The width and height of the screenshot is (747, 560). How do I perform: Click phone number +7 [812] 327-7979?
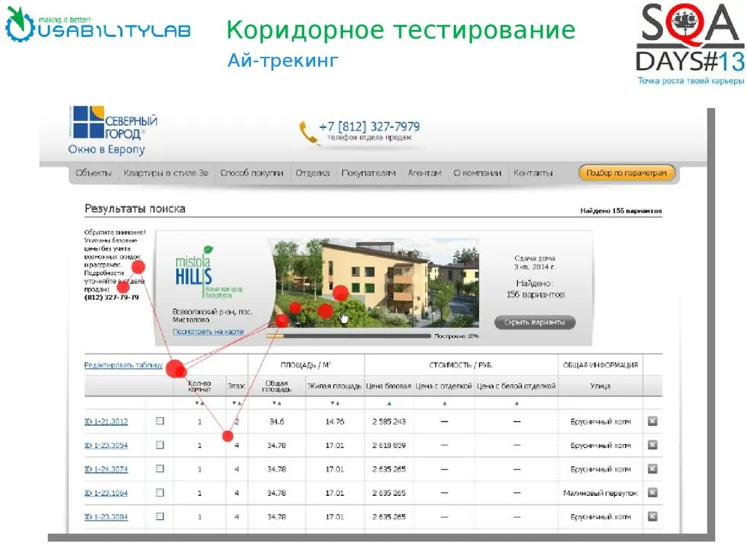[x=369, y=127]
